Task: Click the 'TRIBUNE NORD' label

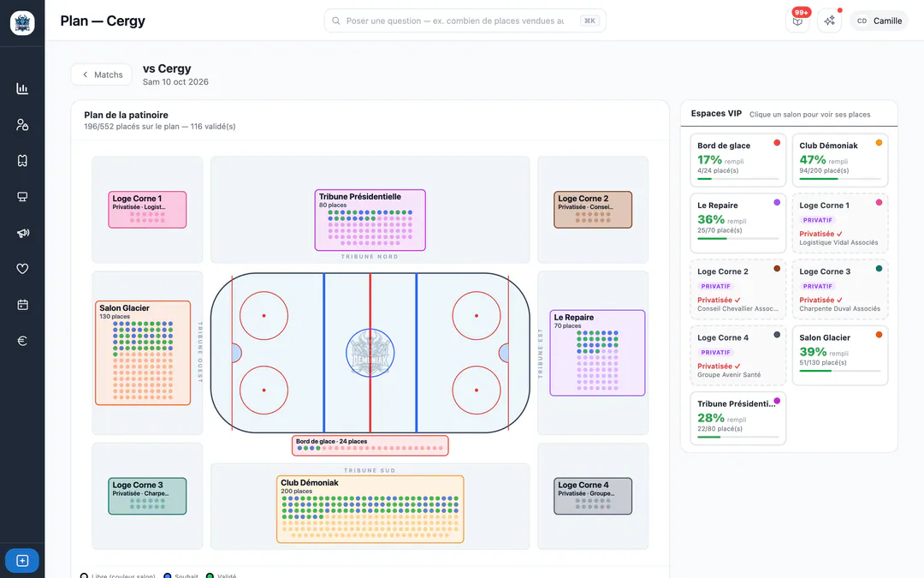Action: [x=370, y=257]
